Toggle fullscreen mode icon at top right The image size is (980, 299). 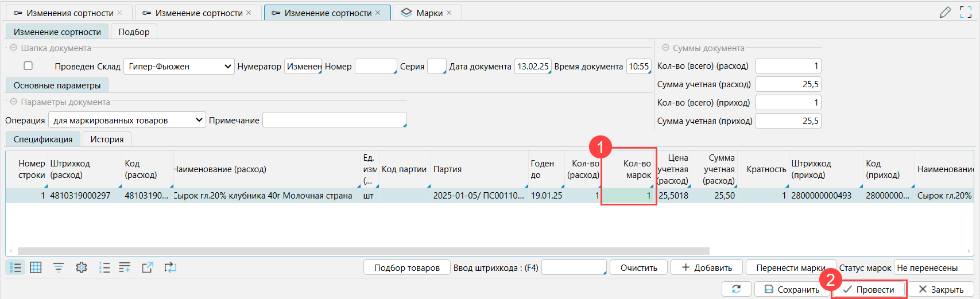coord(966,12)
